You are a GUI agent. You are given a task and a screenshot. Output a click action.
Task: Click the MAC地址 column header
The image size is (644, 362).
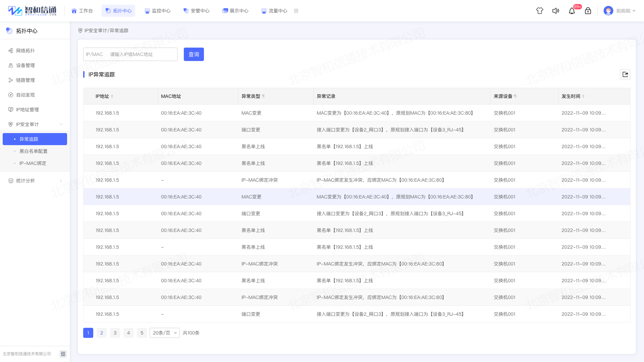[x=171, y=96]
